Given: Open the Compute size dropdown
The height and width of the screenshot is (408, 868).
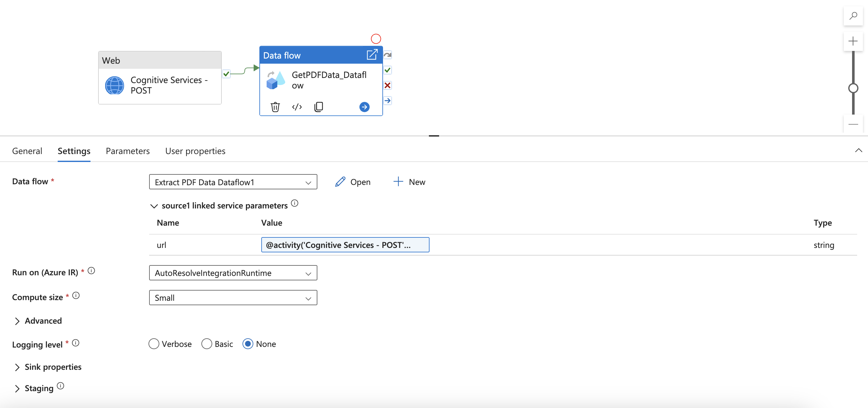Looking at the screenshot, I should click(x=233, y=298).
